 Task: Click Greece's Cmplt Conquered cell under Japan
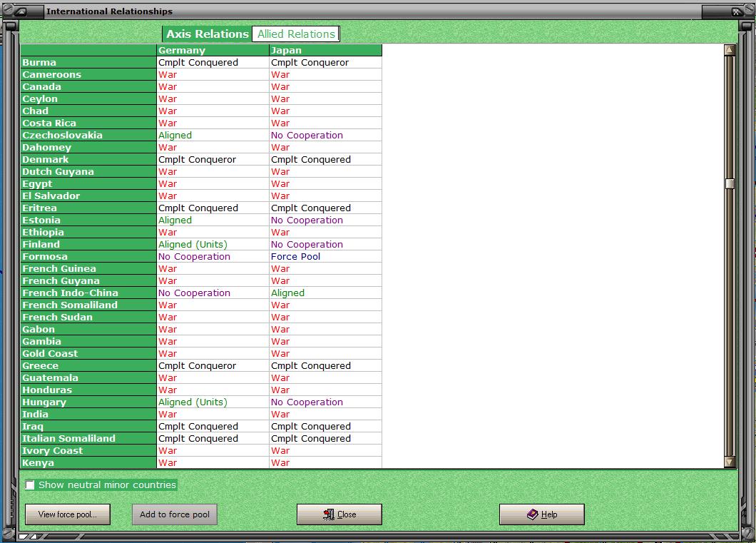click(325, 365)
